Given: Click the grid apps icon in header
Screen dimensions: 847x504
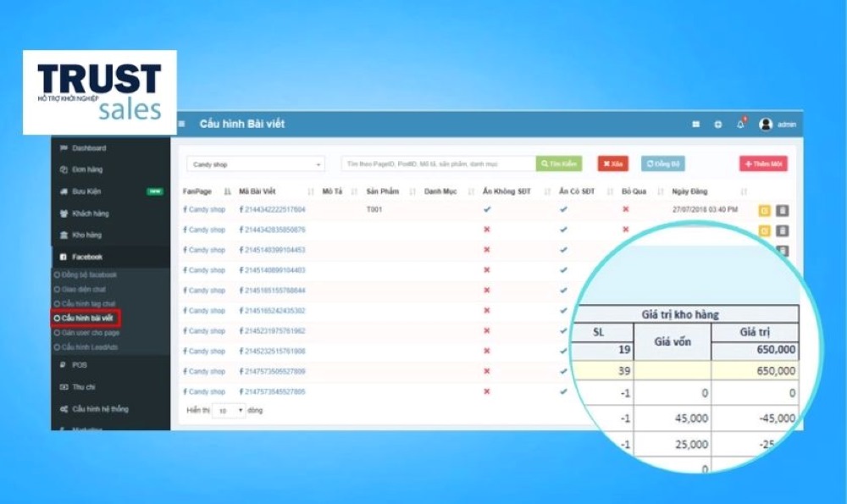Looking at the screenshot, I should click(x=696, y=125).
